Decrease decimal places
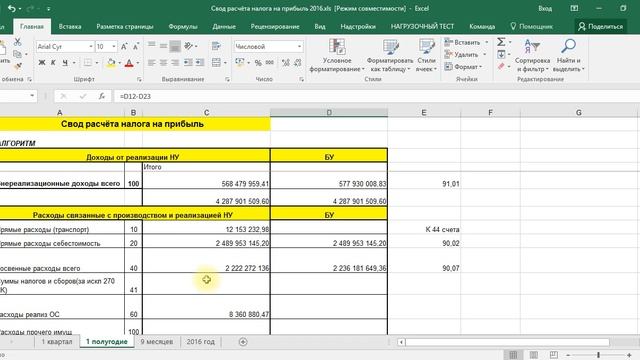 coord(298,62)
